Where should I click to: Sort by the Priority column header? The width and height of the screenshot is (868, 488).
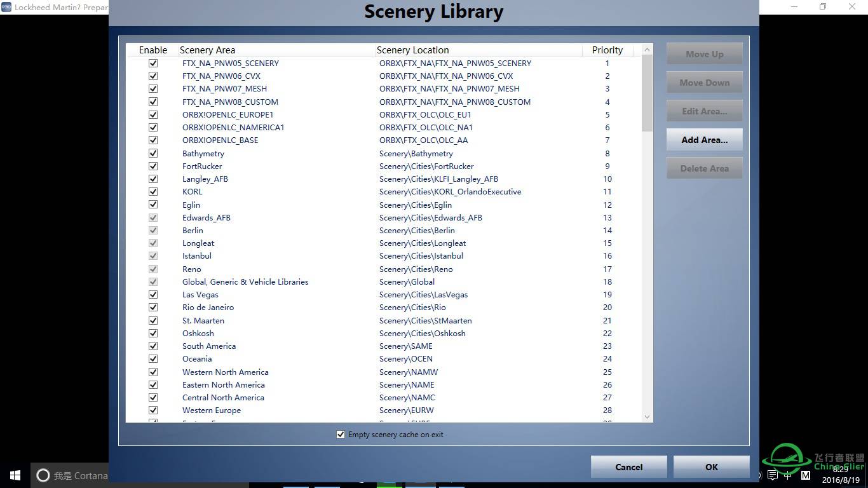pos(607,50)
